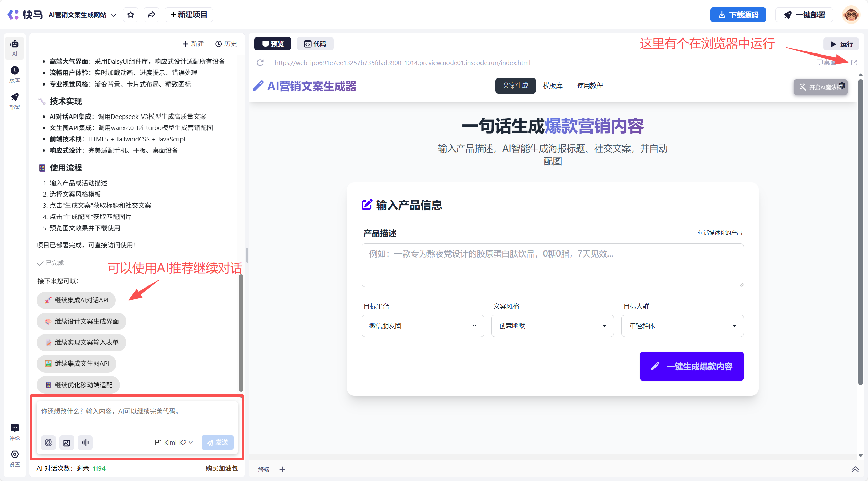Image resolution: width=868 pixels, height=481 pixels.
Task: Expand the 文案风格 创意幽默 dropdown
Action: pos(552,326)
